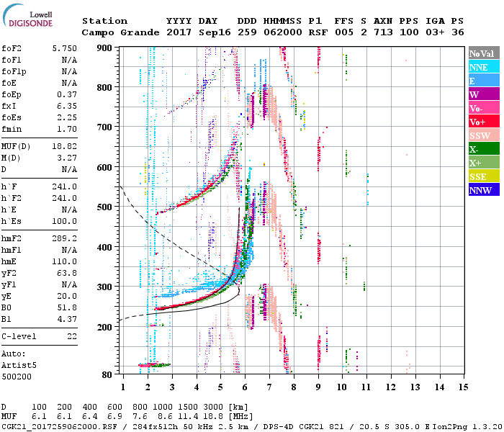Screen dimensions: 504x432
Task: Click the foEs value 2.25
Action: coord(67,117)
